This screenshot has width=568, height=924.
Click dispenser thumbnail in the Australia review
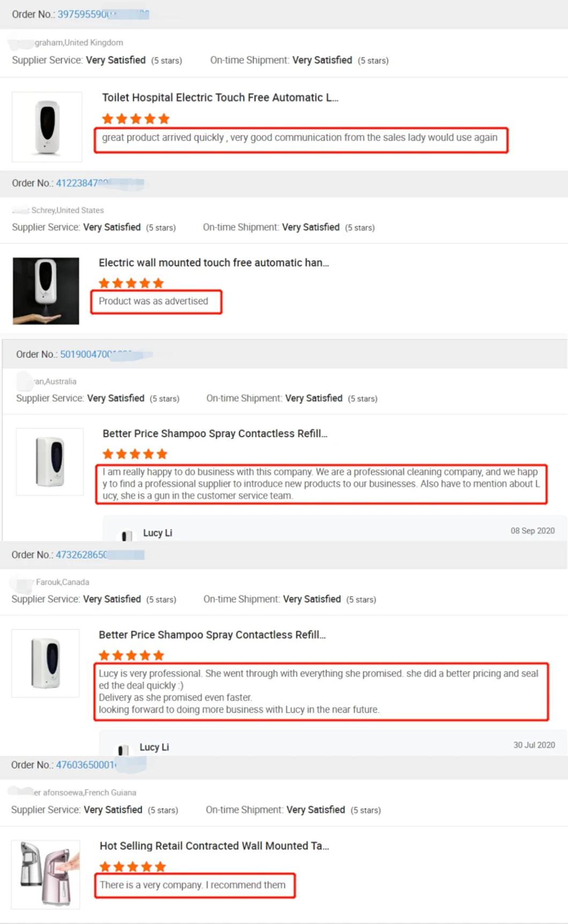tap(50, 461)
